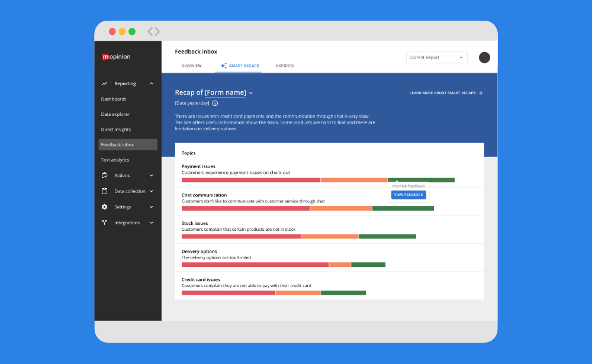Switch to the Overview tab
The height and width of the screenshot is (364, 592).
pyautogui.click(x=191, y=66)
